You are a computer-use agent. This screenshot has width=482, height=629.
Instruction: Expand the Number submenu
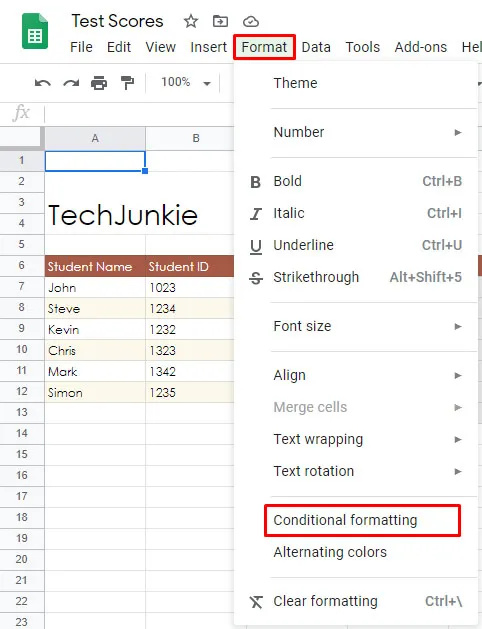click(x=355, y=132)
